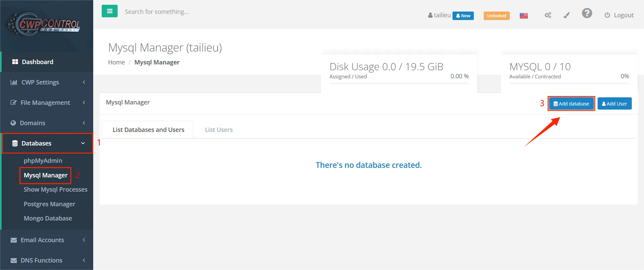
Task: Click the Databases stack icon
Action: pos(15,143)
